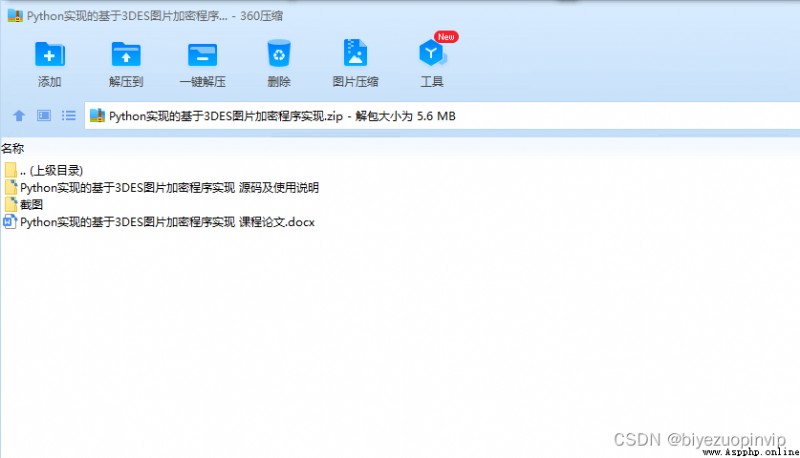Start 一键解压 one-click extraction

pyautogui.click(x=203, y=64)
